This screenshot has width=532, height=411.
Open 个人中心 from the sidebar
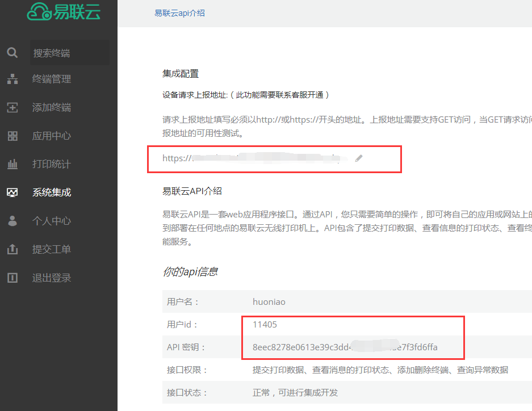tap(52, 221)
